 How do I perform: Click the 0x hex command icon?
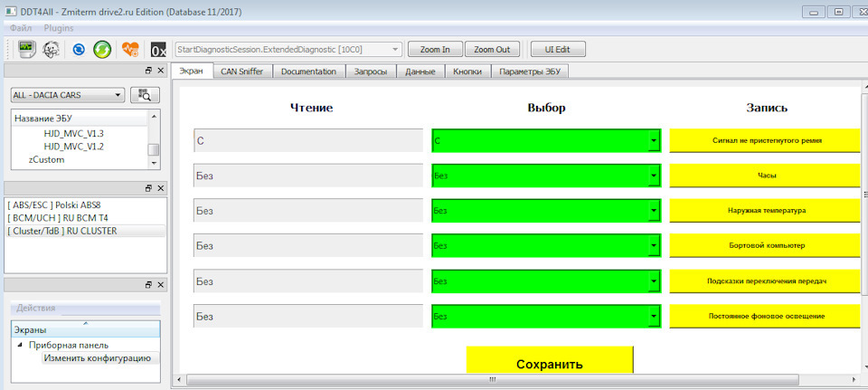tap(158, 50)
